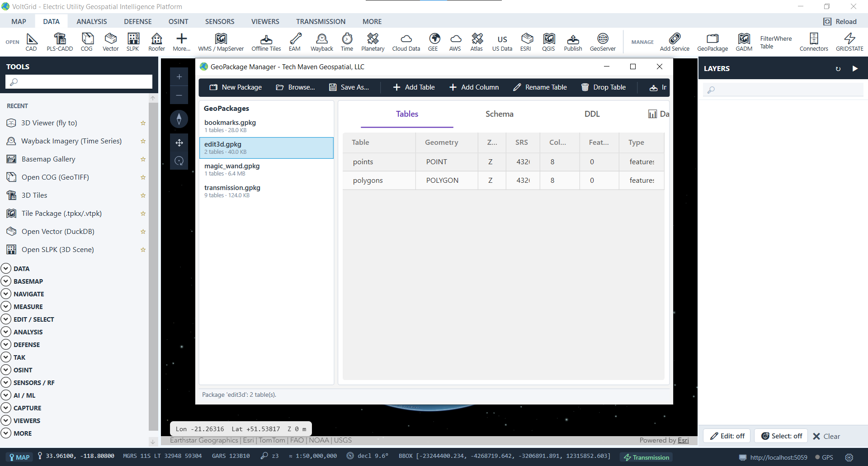Launch Roofer tool

pyautogui.click(x=157, y=42)
